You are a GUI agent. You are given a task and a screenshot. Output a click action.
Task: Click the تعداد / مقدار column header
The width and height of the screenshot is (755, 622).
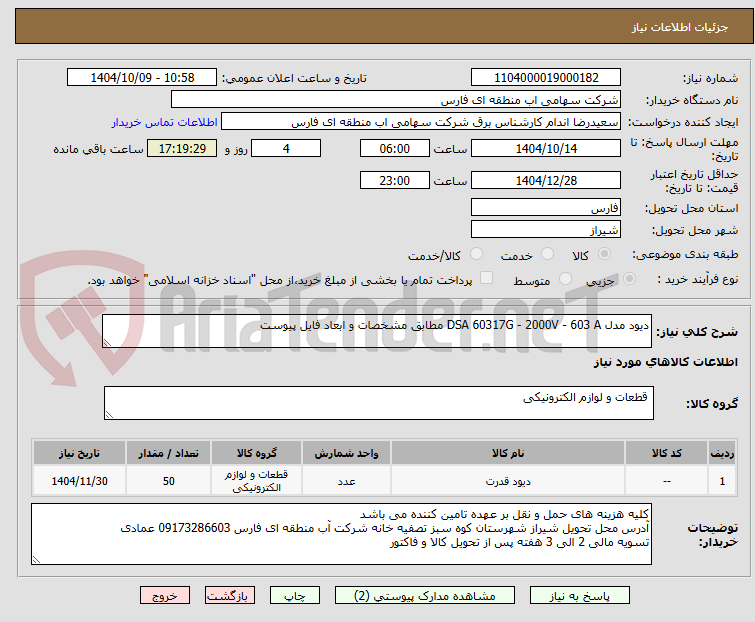coord(168,453)
